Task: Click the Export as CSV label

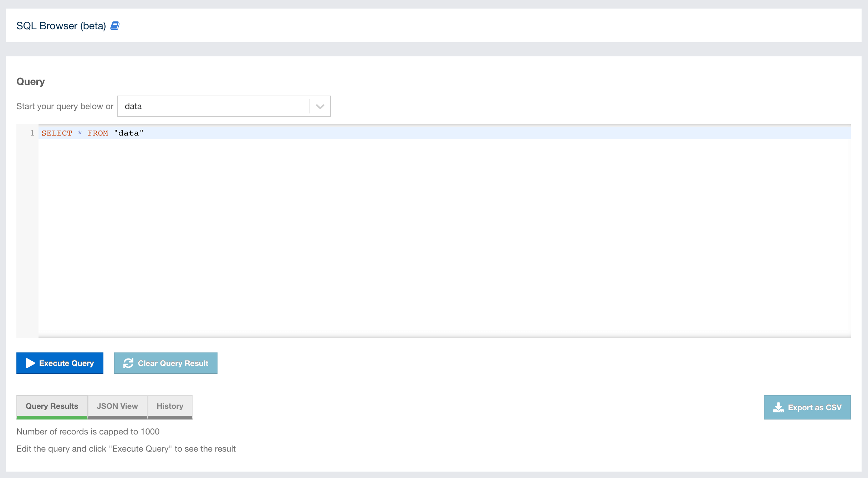Action: tap(815, 407)
